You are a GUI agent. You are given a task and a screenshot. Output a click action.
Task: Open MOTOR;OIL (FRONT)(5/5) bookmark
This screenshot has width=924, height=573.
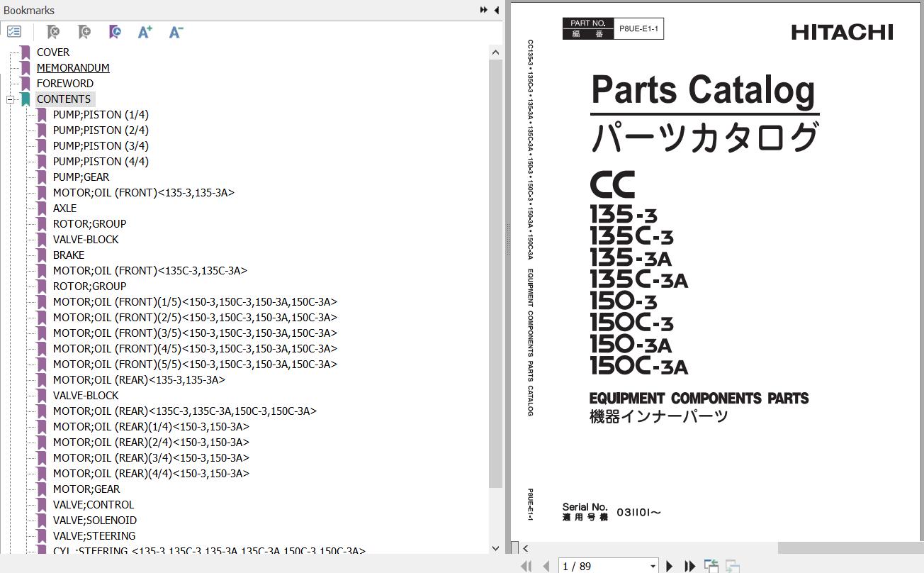[x=195, y=364]
